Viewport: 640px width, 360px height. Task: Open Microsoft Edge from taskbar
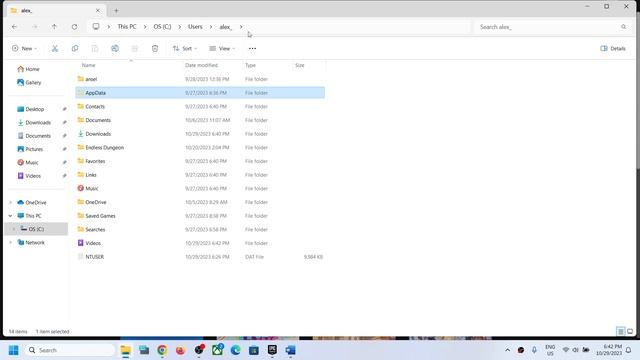[236, 350]
